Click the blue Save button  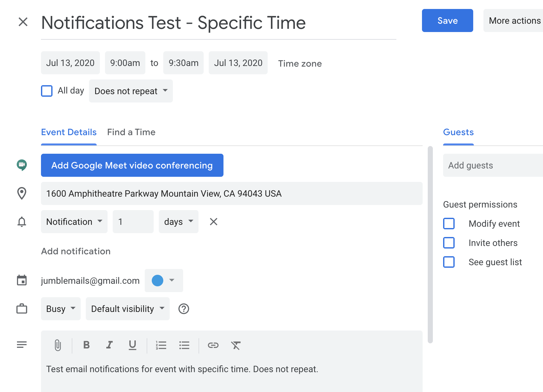[x=447, y=20]
